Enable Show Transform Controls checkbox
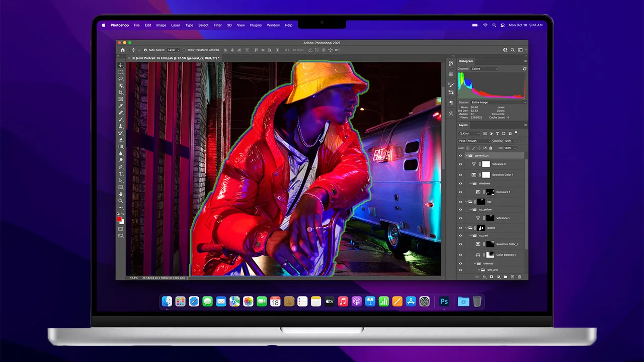 (185, 50)
